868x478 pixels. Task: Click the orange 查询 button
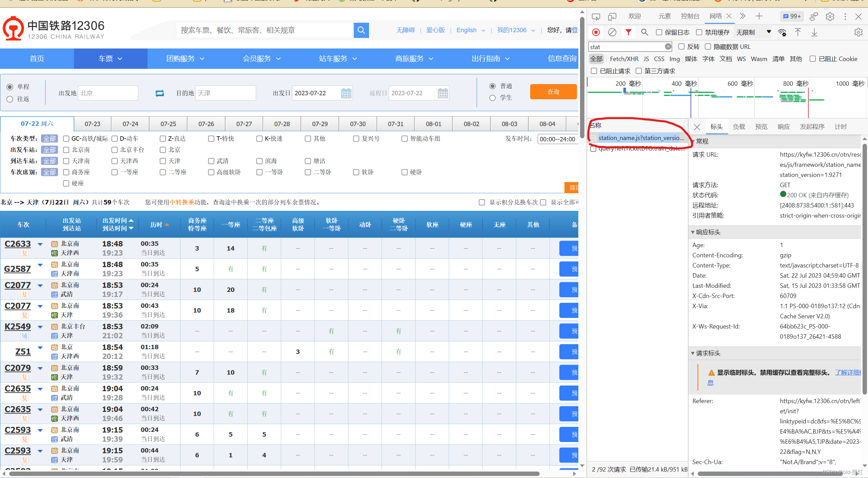click(553, 92)
